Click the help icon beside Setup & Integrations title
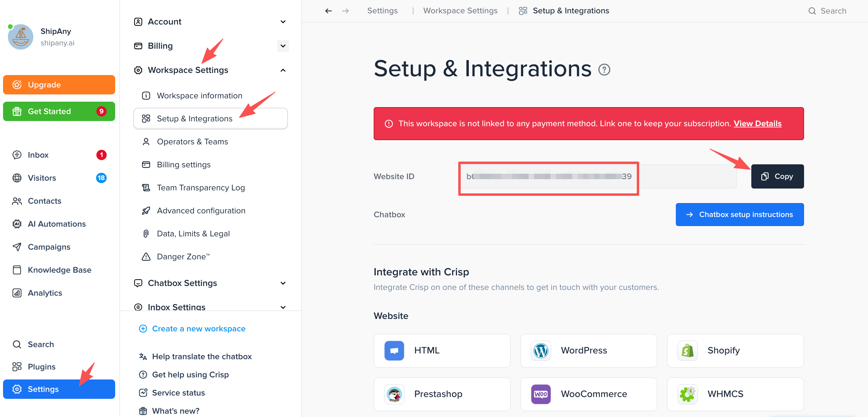Viewport: 868px width, 417px height. (604, 70)
